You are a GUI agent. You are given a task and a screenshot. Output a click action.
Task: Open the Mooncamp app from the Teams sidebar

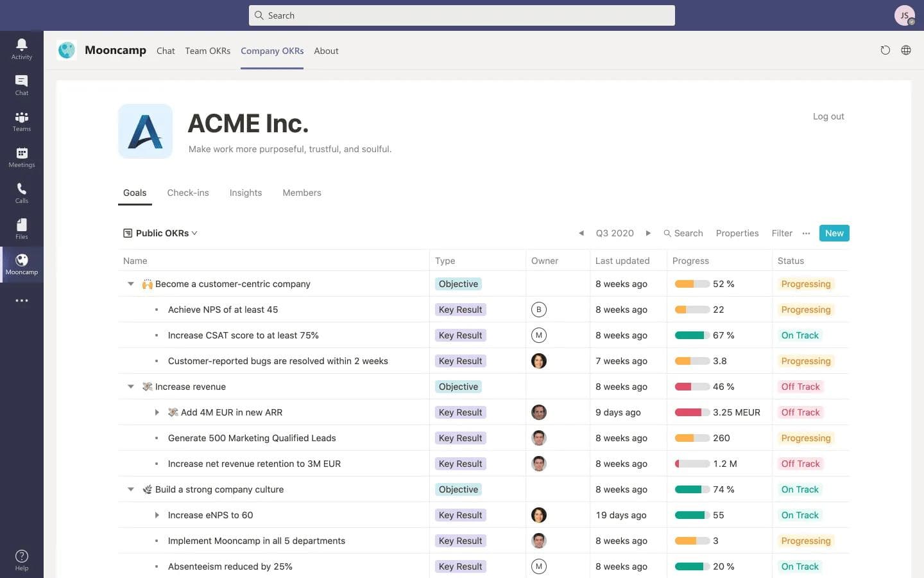pyautogui.click(x=21, y=263)
